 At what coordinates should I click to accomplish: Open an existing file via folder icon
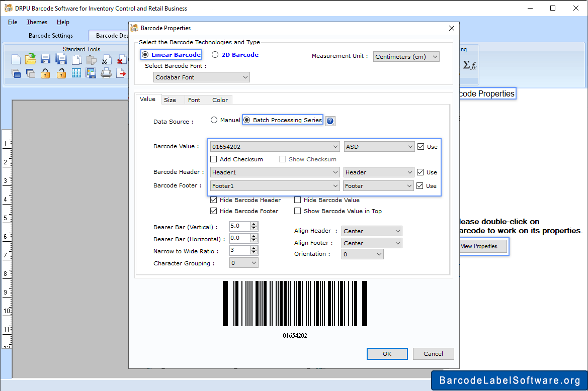point(31,59)
